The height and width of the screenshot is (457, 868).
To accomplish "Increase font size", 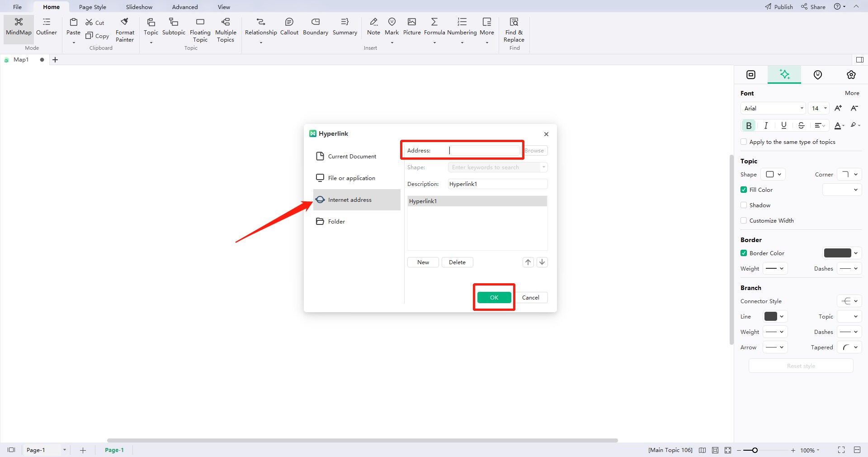I will pyautogui.click(x=838, y=108).
